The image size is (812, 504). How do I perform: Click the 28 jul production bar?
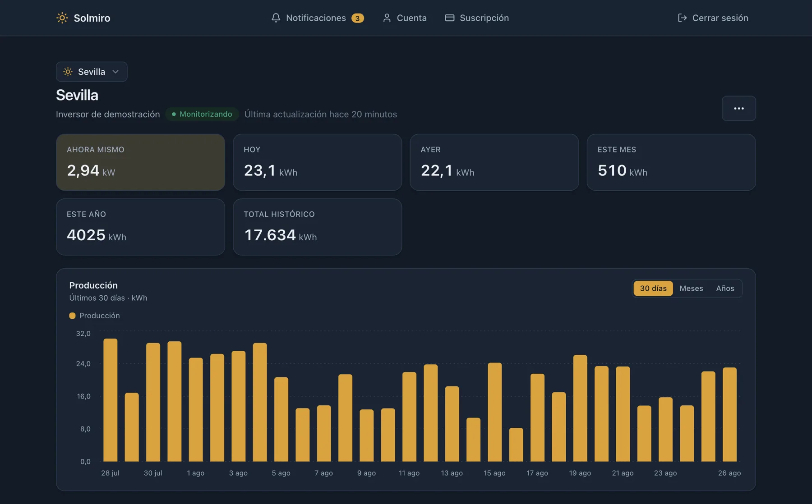110,400
